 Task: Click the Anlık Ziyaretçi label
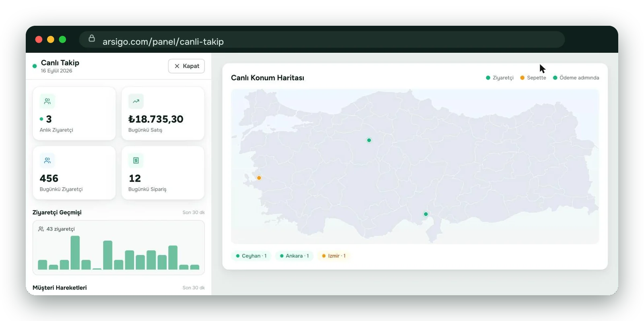coord(56,130)
